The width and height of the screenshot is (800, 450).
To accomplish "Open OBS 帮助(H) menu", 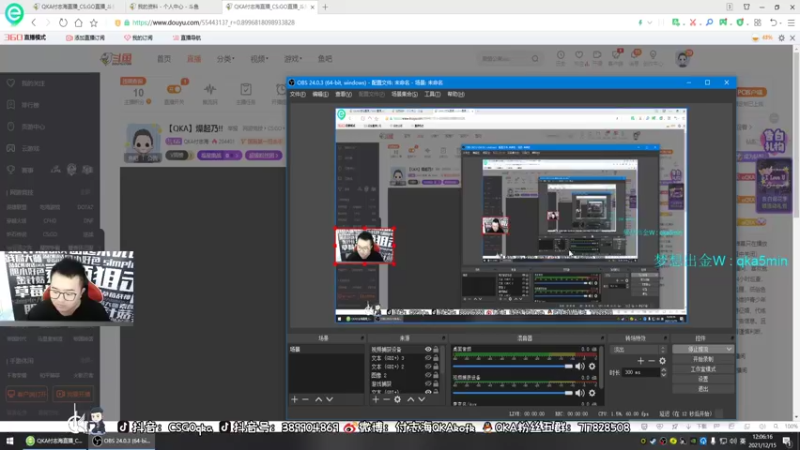I will 456,94.
